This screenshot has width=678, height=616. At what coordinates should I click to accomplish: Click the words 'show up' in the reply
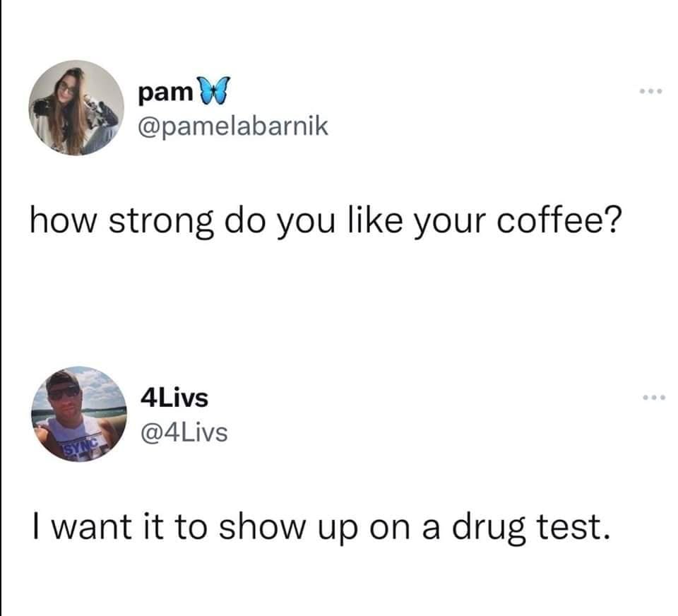point(288,528)
